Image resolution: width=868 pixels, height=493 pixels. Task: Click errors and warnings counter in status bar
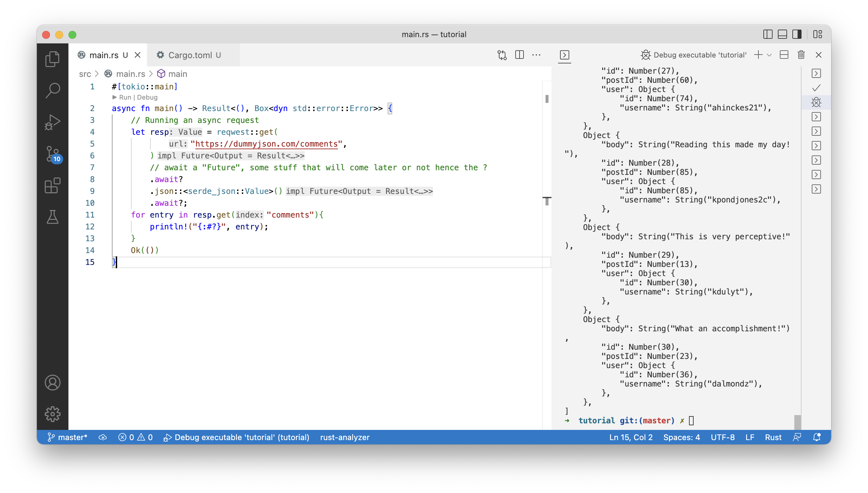click(136, 437)
